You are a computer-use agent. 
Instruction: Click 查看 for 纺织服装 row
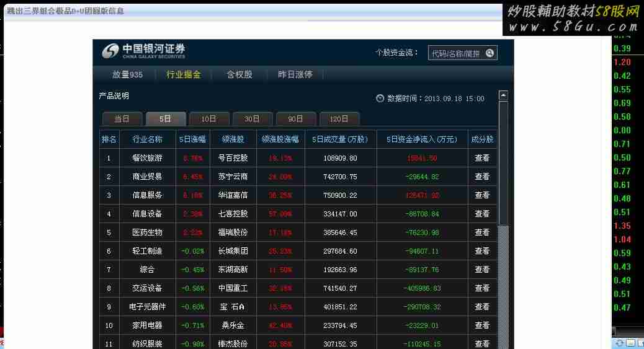482,343
